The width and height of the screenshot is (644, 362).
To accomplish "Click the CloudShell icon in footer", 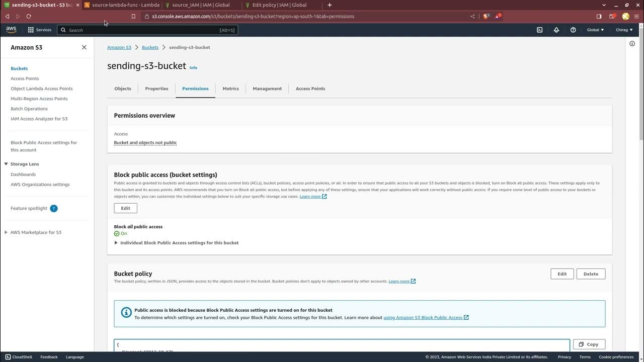I will coord(8,357).
